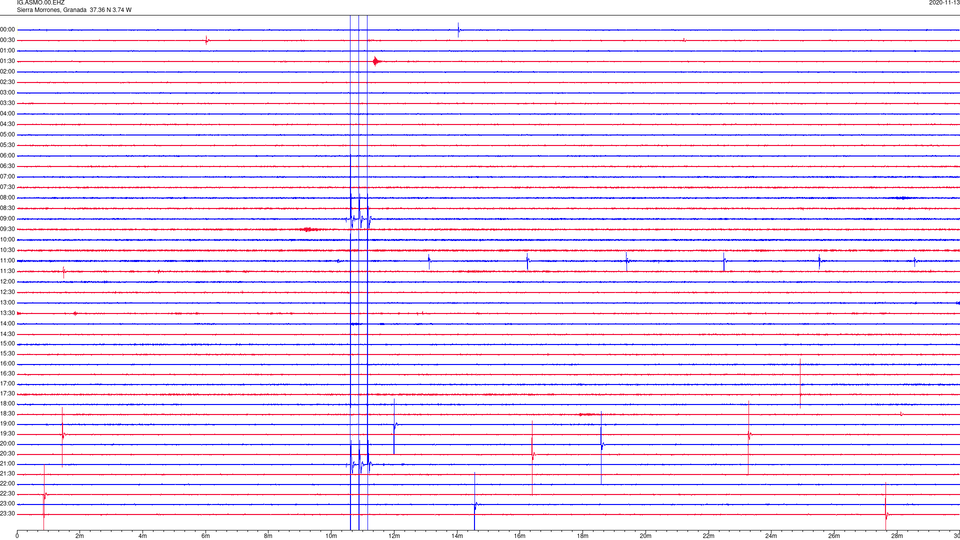The width and height of the screenshot is (960, 540).
Task: Click the 14:30 trace label
Action: (8, 334)
